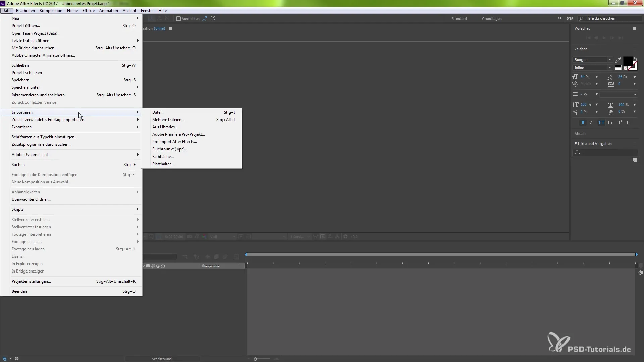This screenshot has height=362, width=644.
Task: Toggle All Caps text style
Action: (x=601, y=123)
